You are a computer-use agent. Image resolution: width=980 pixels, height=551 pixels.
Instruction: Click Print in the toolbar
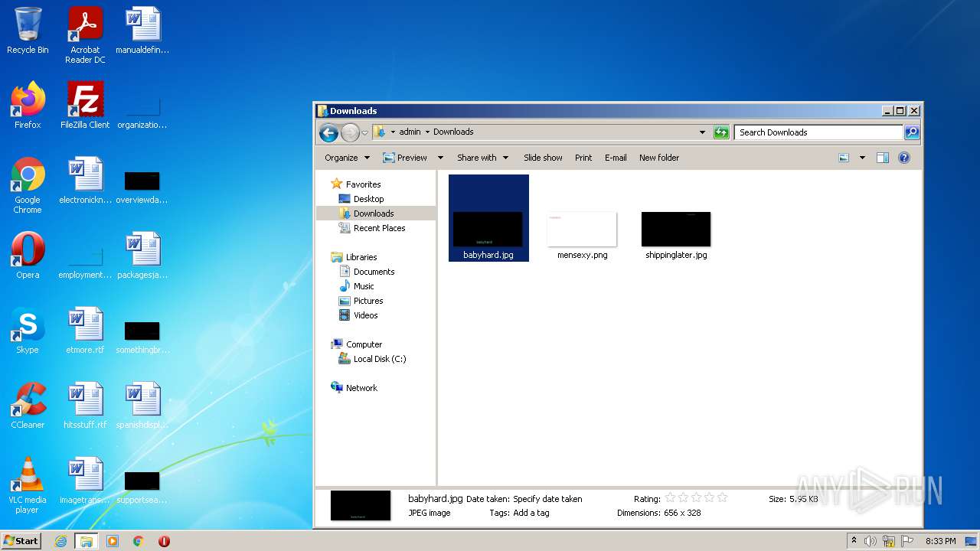point(583,158)
